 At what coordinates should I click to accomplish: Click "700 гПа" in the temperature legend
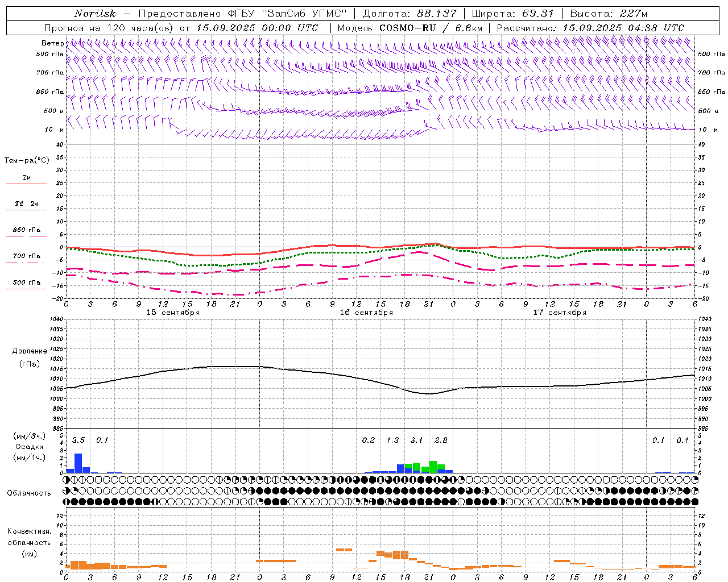click(27, 256)
